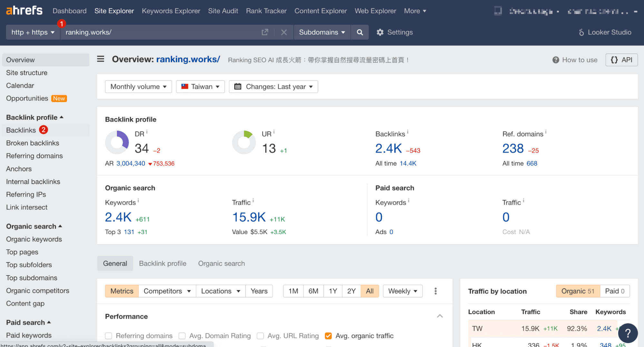Click the ranking.works/ URL input field

click(161, 32)
